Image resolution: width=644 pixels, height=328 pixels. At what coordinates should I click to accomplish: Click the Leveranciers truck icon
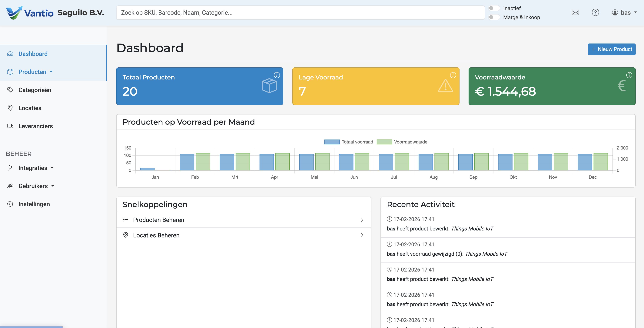tap(10, 126)
